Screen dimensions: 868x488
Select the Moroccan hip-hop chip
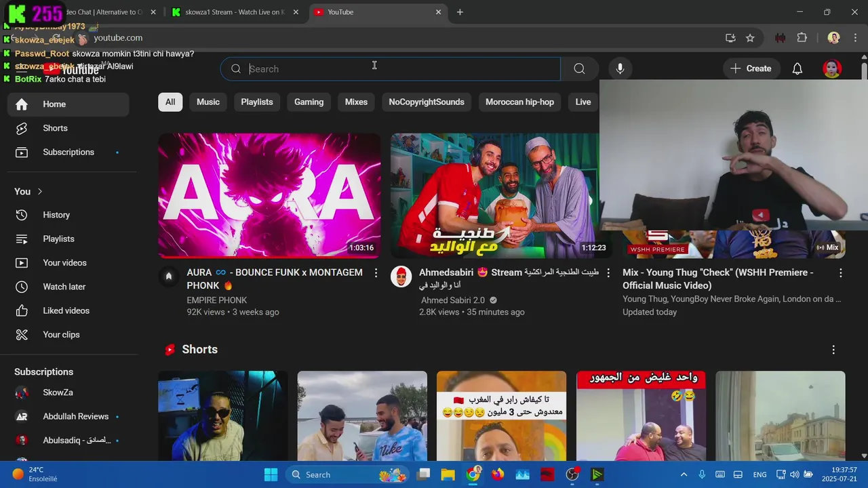coord(519,102)
